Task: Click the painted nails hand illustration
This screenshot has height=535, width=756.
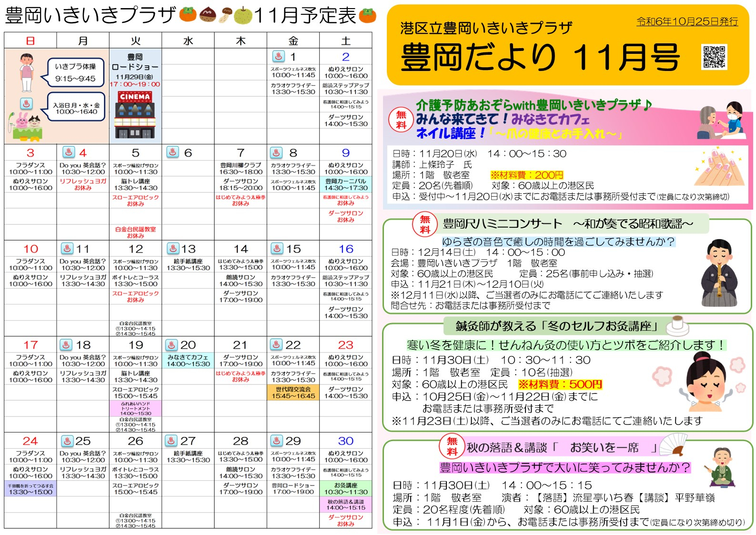Action: (719, 167)
